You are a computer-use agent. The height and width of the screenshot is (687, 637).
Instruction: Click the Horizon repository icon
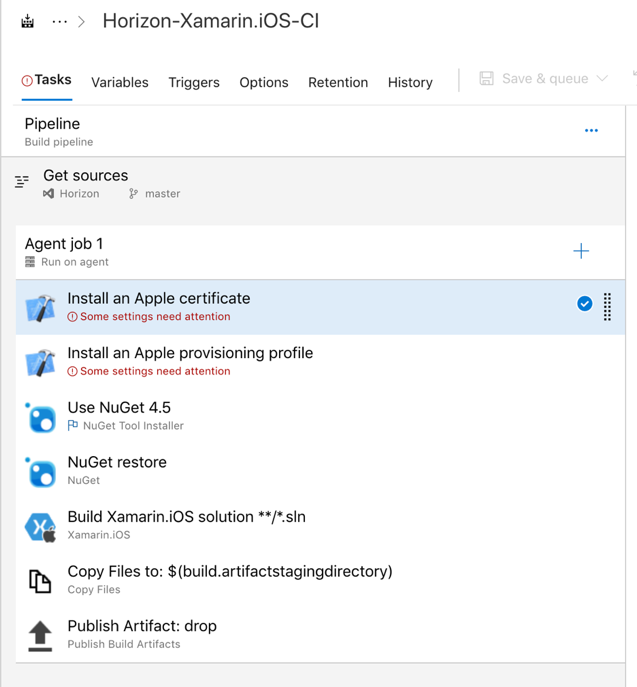click(49, 194)
